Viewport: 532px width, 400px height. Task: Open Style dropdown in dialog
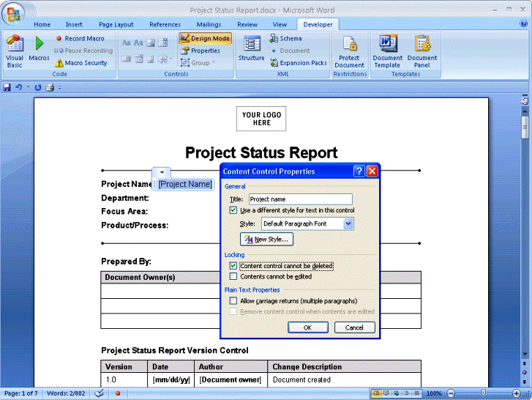click(348, 223)
